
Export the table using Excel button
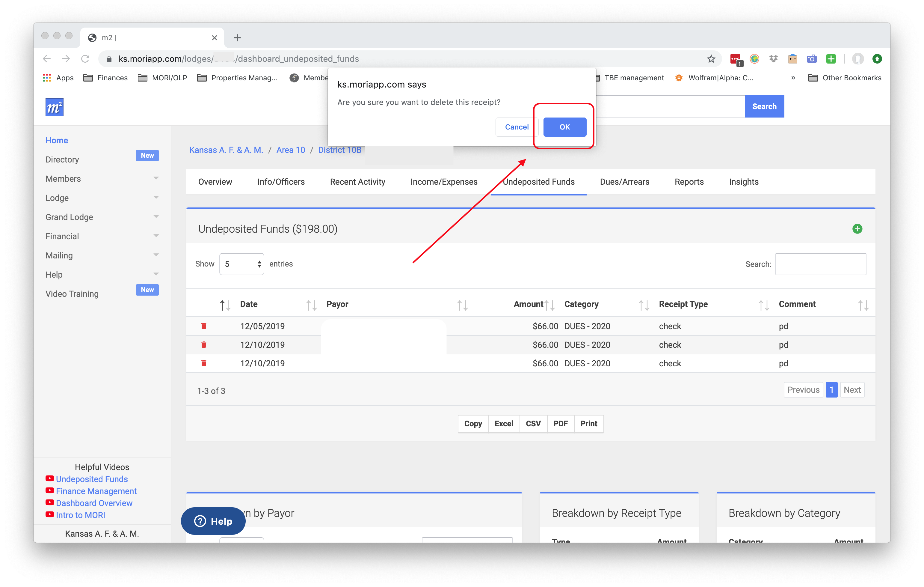tap(503, 423)
